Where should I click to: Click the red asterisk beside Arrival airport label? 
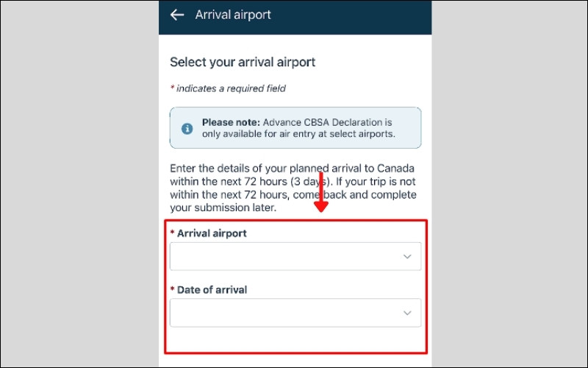(173, 233)
